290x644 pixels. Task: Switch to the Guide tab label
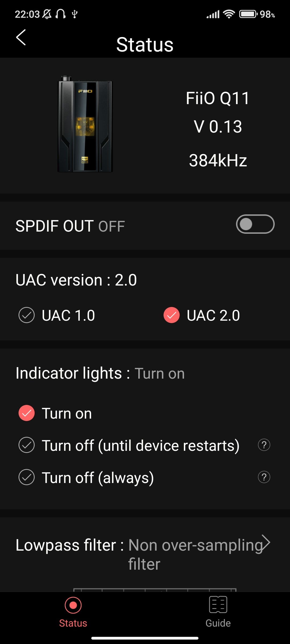[x=218, y=623]
